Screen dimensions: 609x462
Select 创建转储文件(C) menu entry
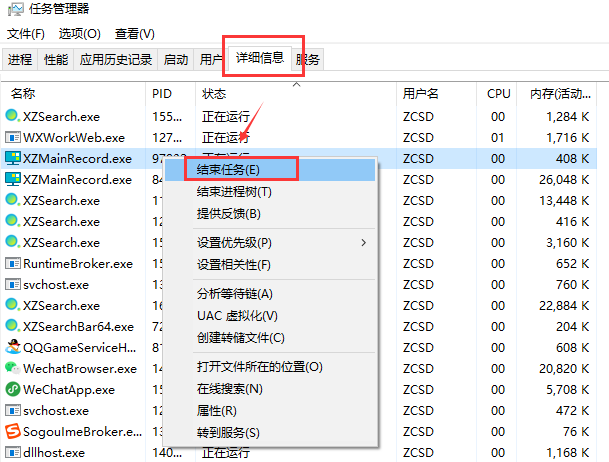pyautogui.click(x=270, y=338)
